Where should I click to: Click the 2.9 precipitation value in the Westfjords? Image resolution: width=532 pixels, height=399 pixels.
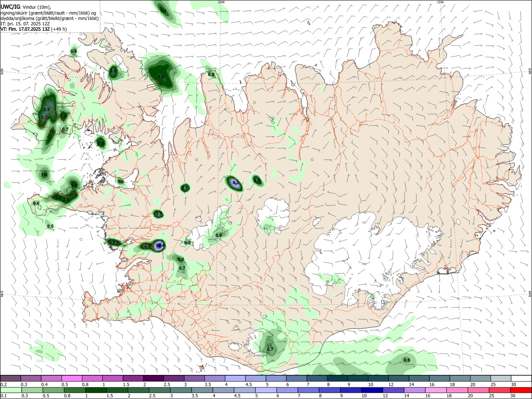47,109
